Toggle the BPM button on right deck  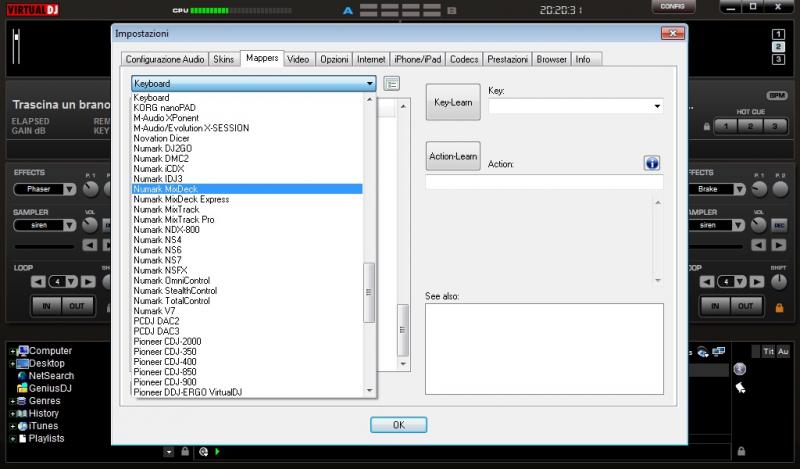click(x=777, y=95)
